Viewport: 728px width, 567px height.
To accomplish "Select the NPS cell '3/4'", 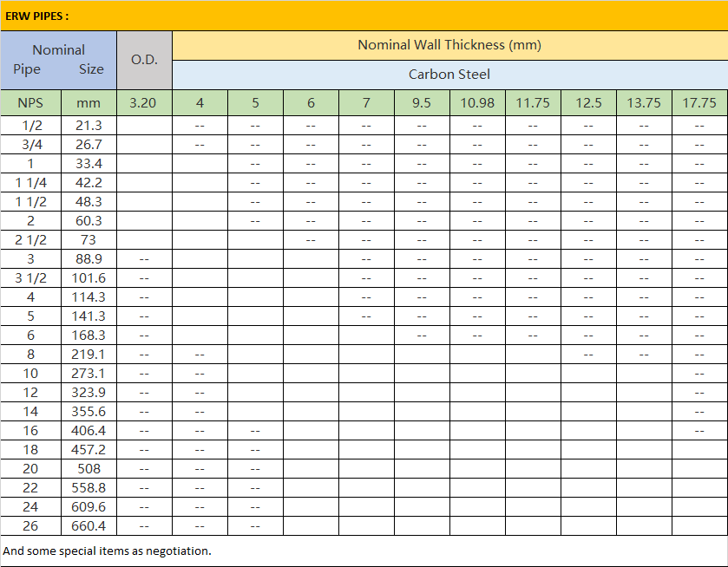I will (x=30, y=144).
